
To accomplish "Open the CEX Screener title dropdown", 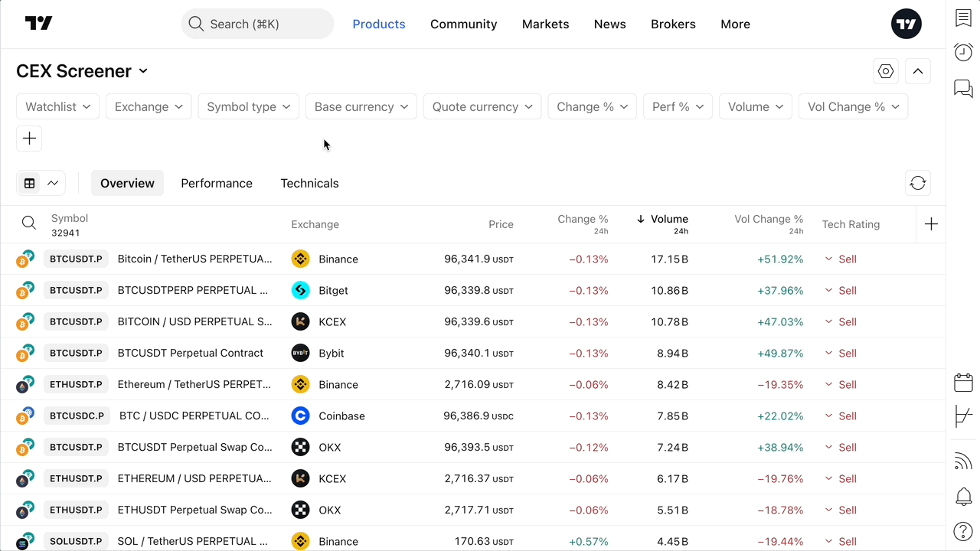I will [x=82, y=71].
